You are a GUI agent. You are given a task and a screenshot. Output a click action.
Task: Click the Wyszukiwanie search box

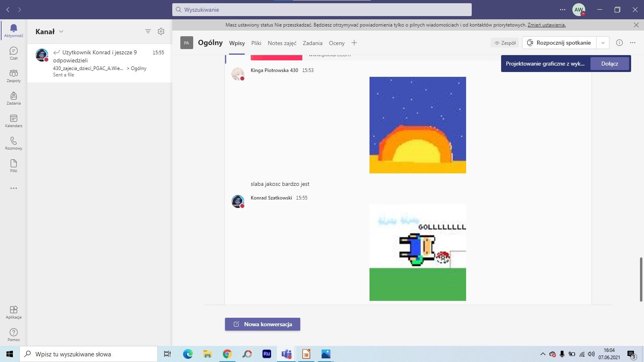[x=322, y=10]
